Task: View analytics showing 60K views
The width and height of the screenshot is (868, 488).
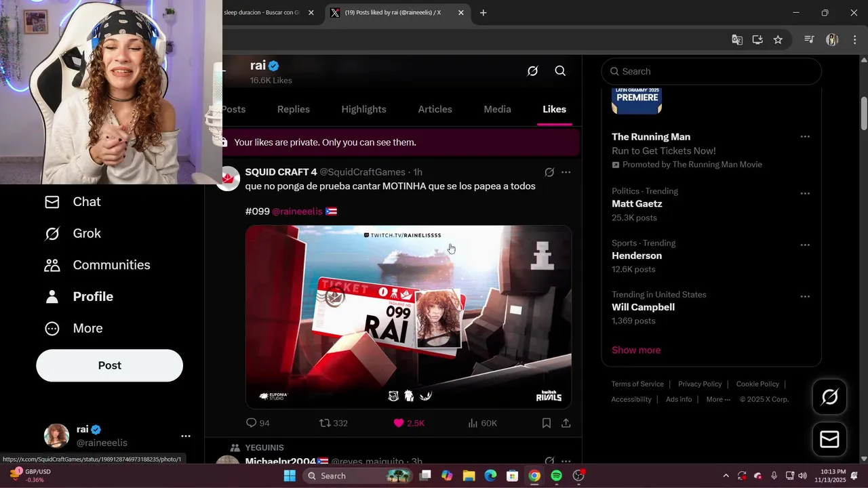Action: 482,423
